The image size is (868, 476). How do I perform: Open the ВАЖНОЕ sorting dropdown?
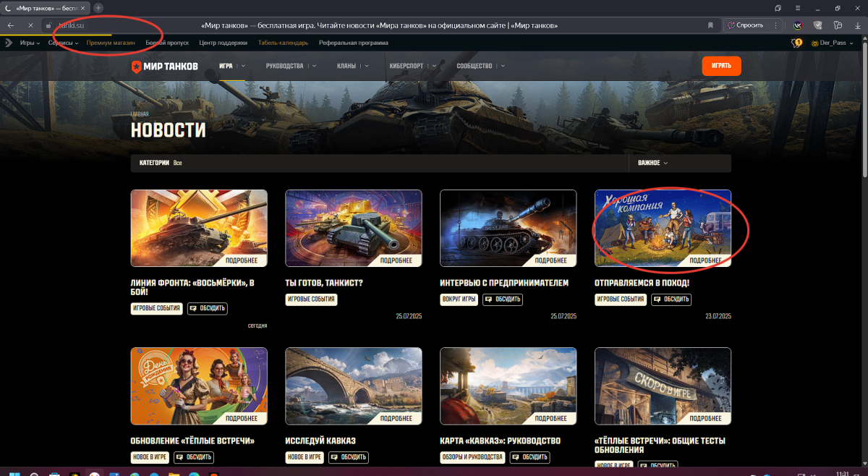(653, 163)
